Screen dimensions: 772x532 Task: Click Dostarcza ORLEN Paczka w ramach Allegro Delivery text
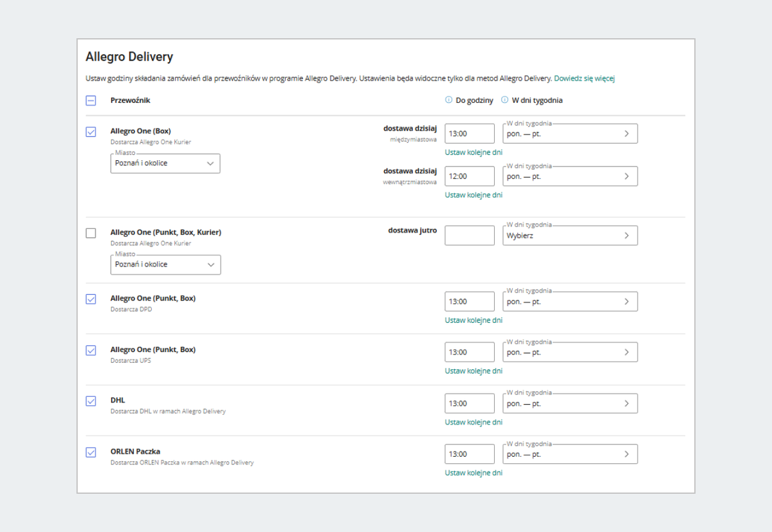[x=182, y=463]
